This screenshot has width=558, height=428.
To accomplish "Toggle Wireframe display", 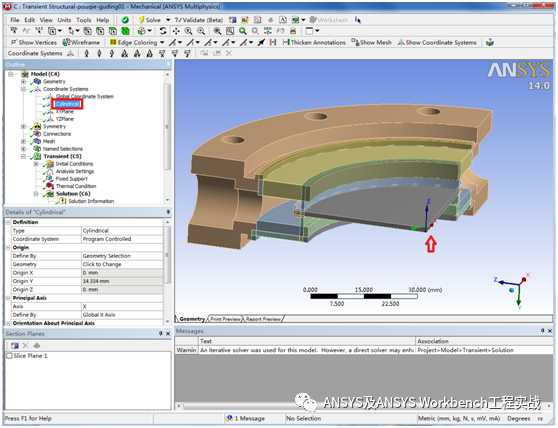I will pos(81,42).
